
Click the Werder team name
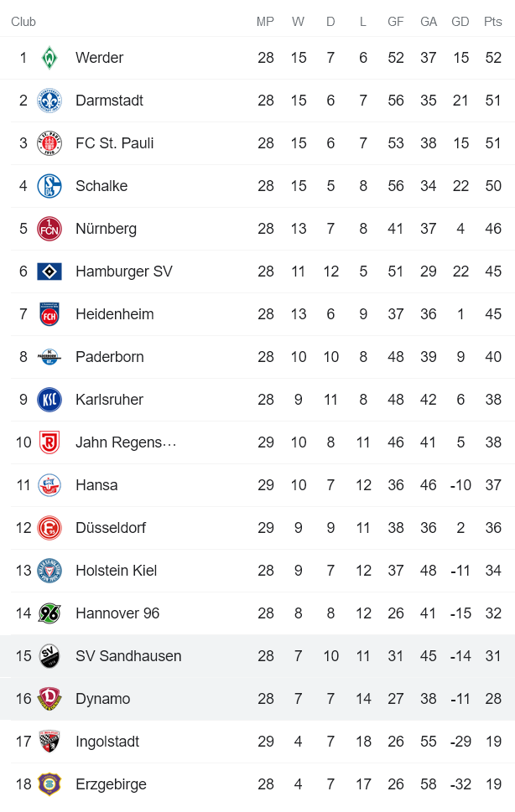click(x=100, y=58)
